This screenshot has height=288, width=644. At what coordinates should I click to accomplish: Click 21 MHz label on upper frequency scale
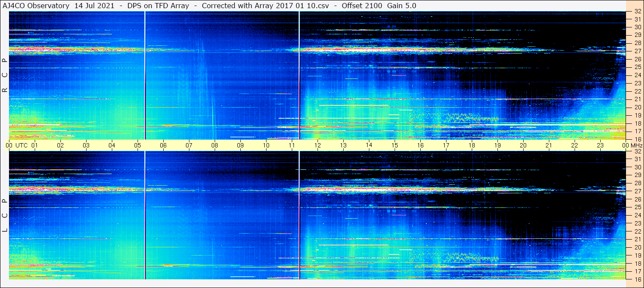[x=637, y=99]
